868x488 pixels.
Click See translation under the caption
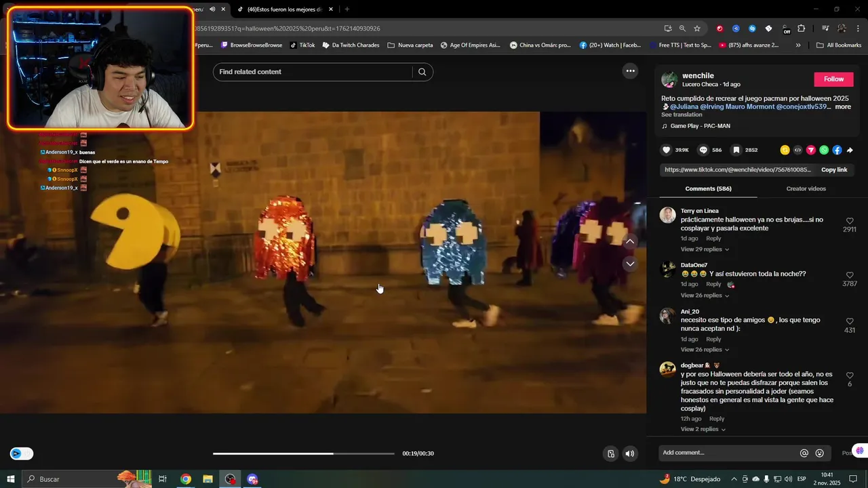pyautogui.click(x=682, y=115)
